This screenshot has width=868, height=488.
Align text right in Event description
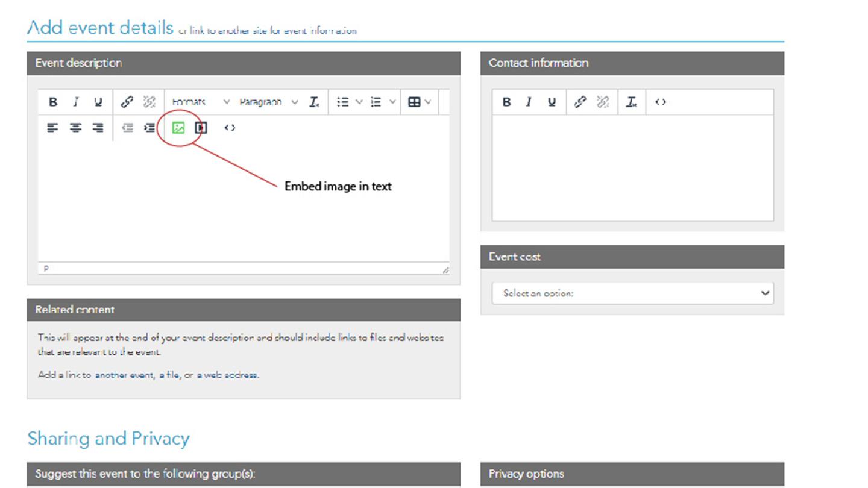98,128
